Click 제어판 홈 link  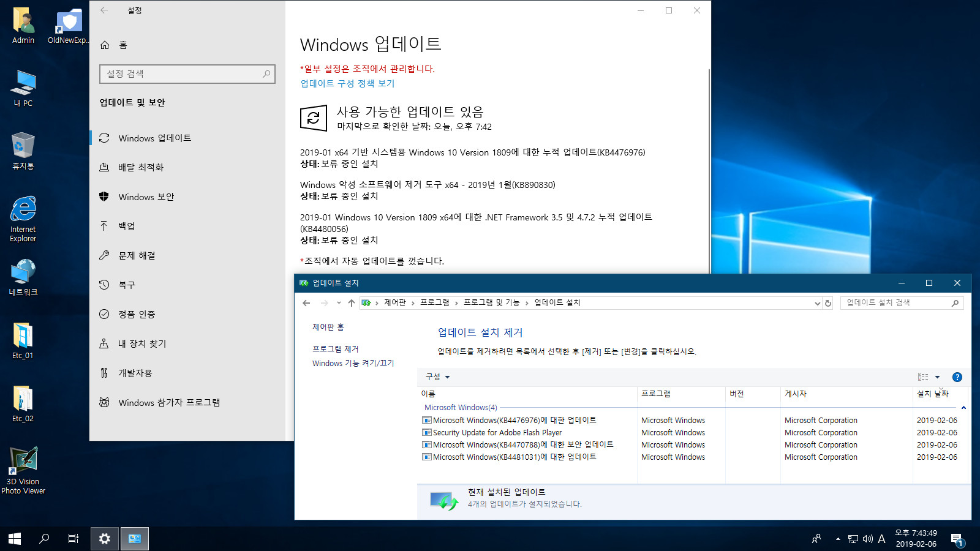(328, 327)
